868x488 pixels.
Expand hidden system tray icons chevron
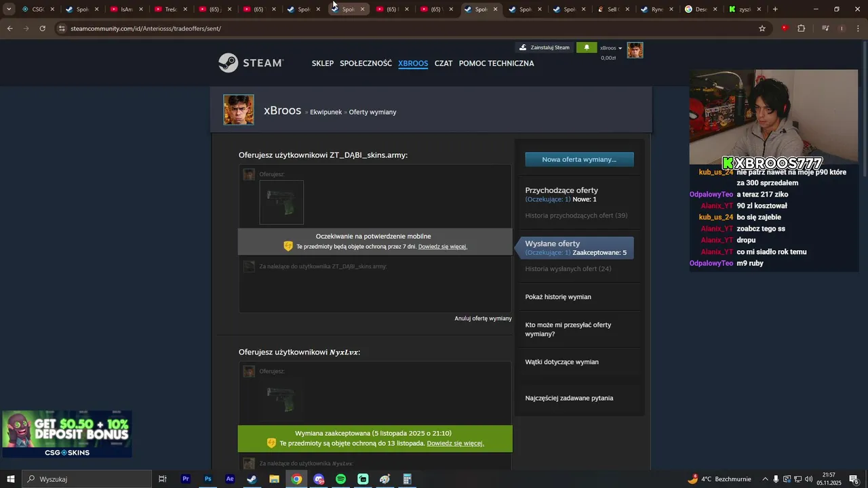coord(765,479)
